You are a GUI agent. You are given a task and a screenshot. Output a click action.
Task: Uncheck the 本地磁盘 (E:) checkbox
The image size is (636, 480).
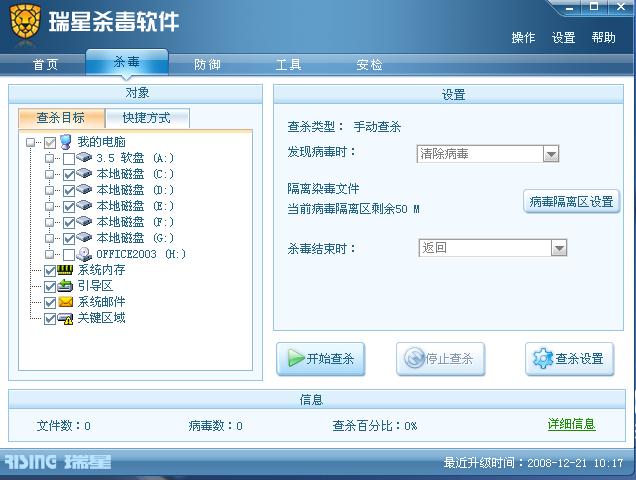click(x=69, y=207)
